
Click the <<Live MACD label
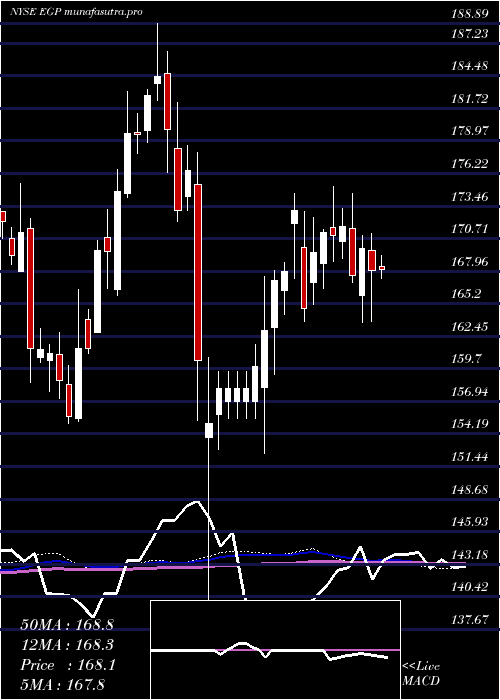pyautogui.click(x=421, y=673)
